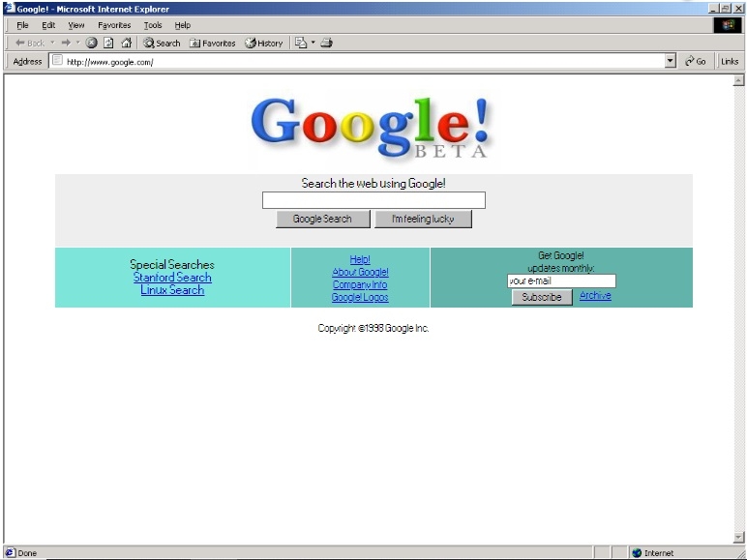Screen dimensions: 747x560
Task: Open the File menu
Action: click(22, 25)
